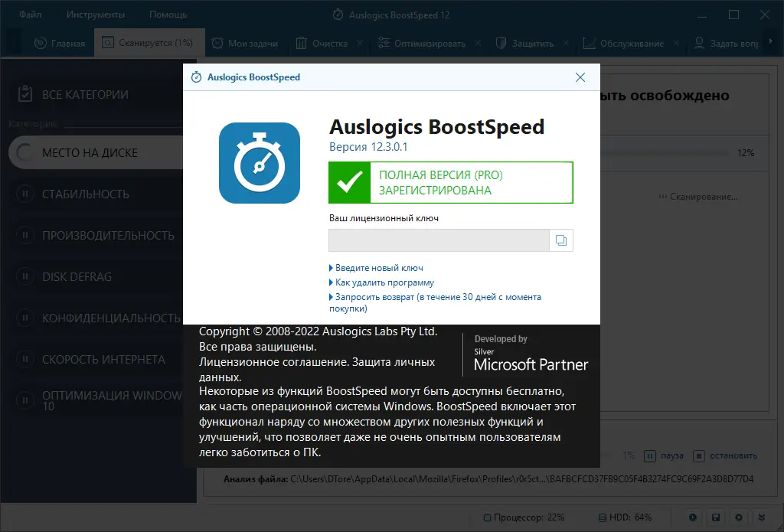The width and height of the screenshot is (784, 532).
Task: Click the green checkmark registration icon
Action: tap(349, 182)
